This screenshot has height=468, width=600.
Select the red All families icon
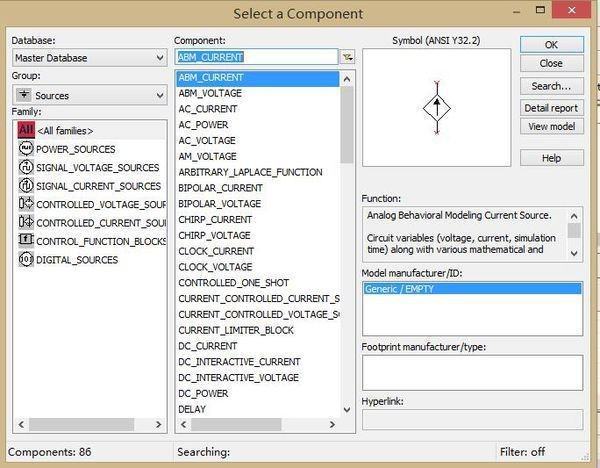tap(26, 130)
